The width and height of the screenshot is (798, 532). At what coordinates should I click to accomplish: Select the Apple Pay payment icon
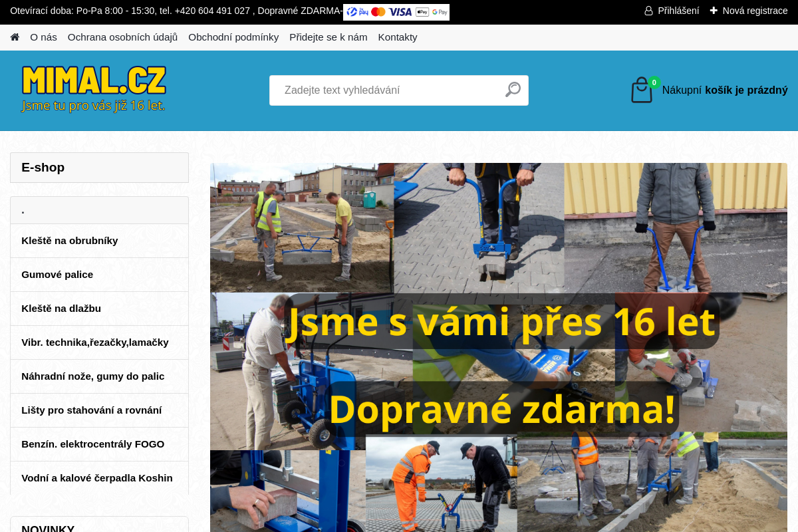[x=422, y=12]
